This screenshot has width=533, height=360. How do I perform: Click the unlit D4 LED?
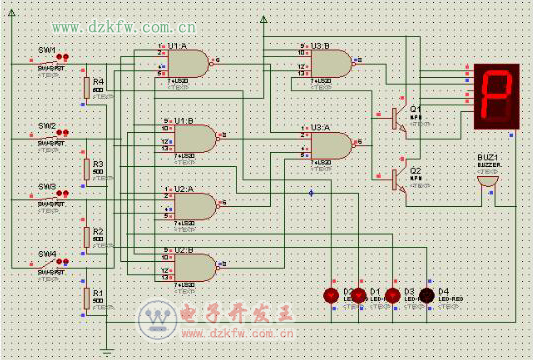click(427, 295)
